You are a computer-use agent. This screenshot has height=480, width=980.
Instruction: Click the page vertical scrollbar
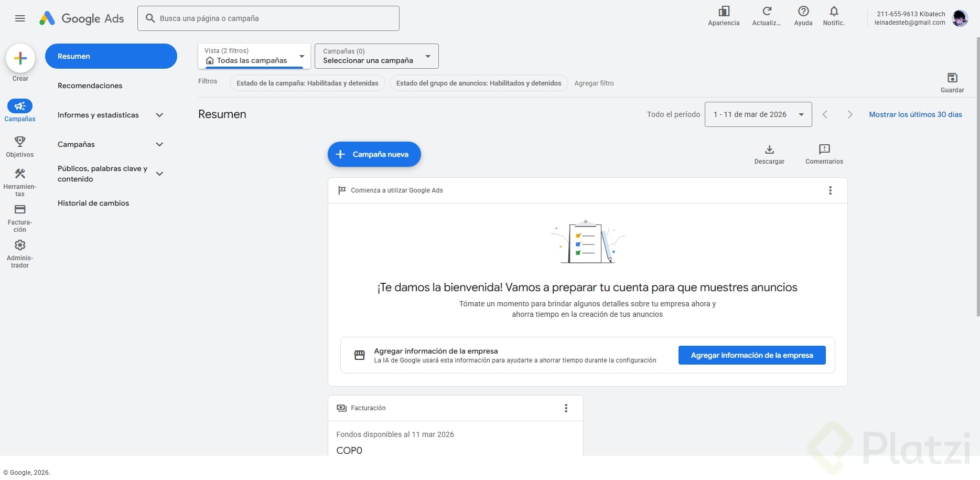tap(978, 176)
